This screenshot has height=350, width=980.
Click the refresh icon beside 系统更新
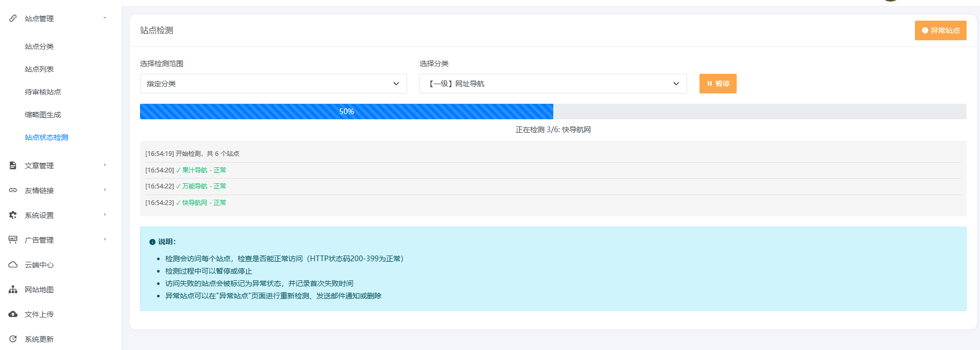point(13,339)
